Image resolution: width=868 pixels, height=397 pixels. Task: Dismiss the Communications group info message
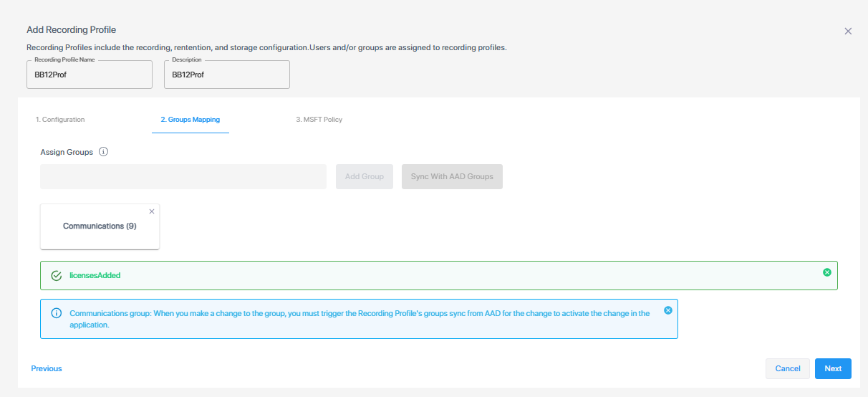668,310
